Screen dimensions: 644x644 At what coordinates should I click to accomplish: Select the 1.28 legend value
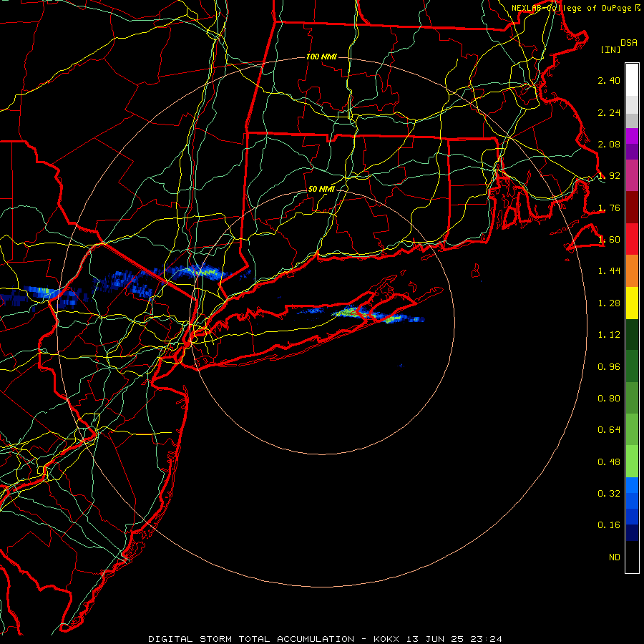609,303
